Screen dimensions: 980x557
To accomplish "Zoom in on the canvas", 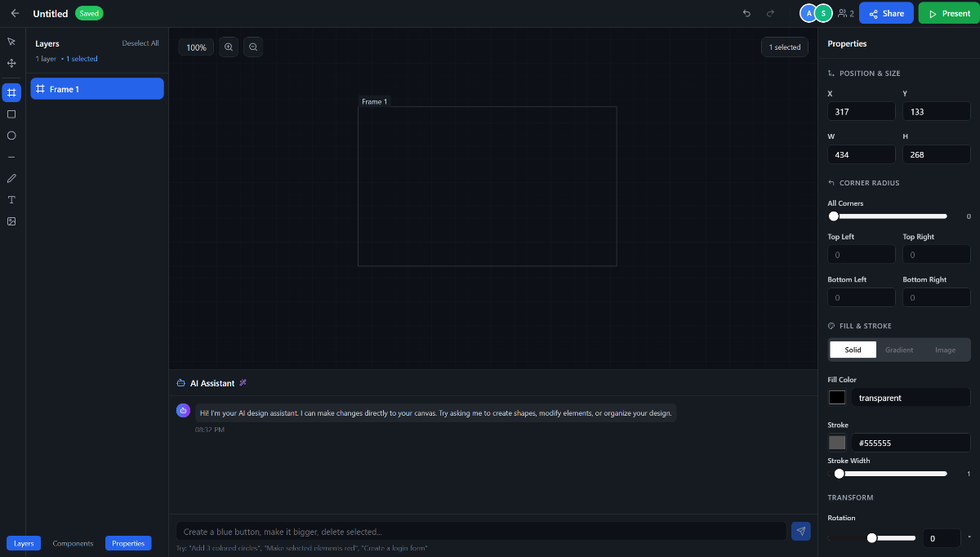I will click(229, 47).
